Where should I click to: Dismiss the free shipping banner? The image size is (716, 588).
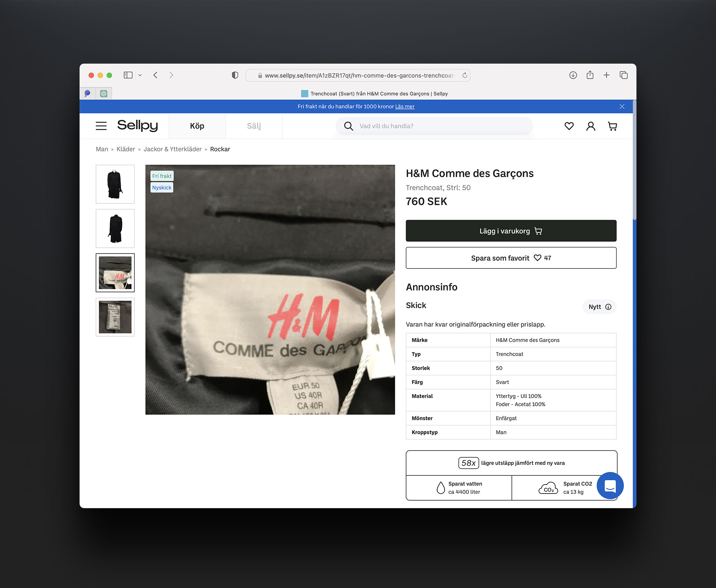622,106
